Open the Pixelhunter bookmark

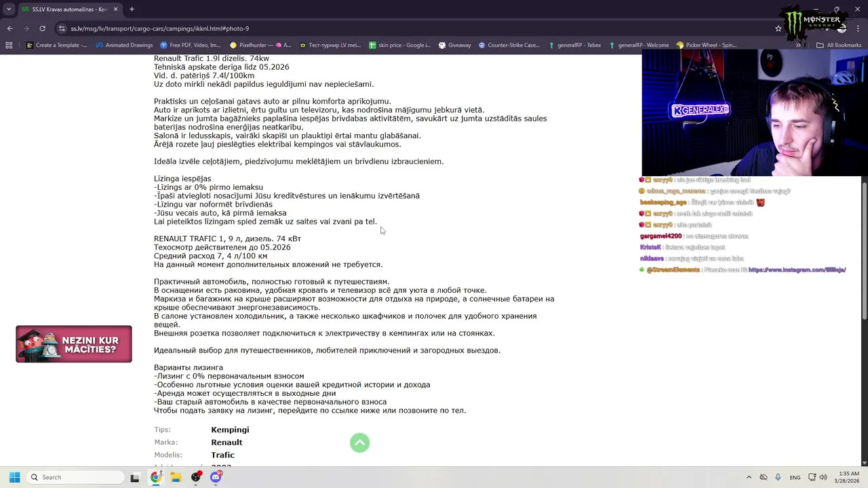260,45
